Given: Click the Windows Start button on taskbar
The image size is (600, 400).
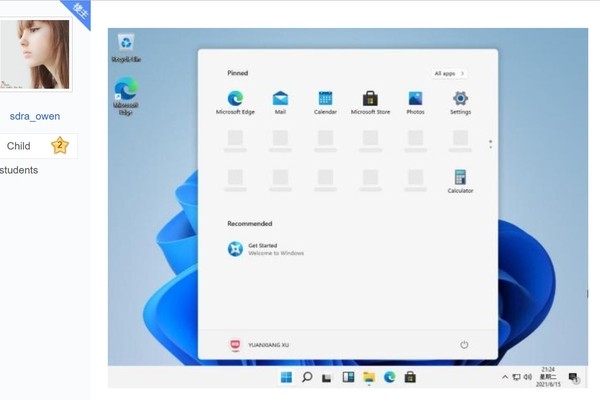Looking at the screenshot, I should click(286, 377).
